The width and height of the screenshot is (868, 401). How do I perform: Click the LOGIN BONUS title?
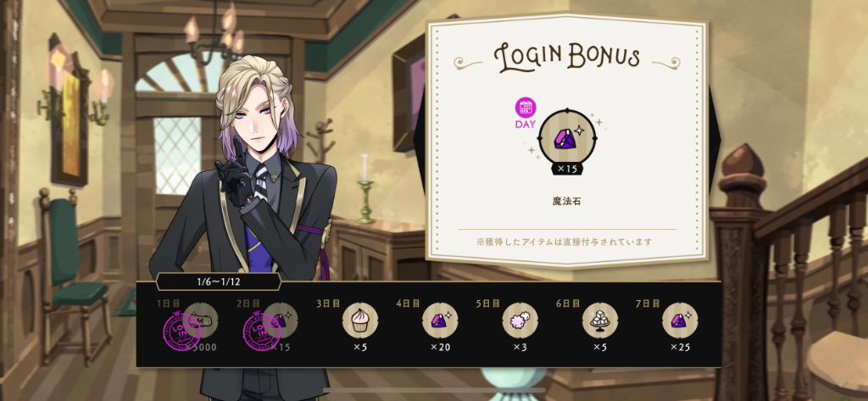pyautogui.click(x=567, y=58)
